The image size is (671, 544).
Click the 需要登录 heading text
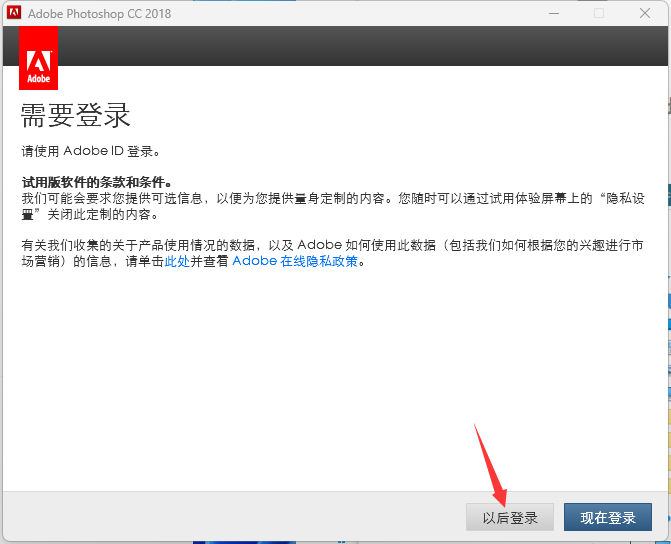(75, 116)
